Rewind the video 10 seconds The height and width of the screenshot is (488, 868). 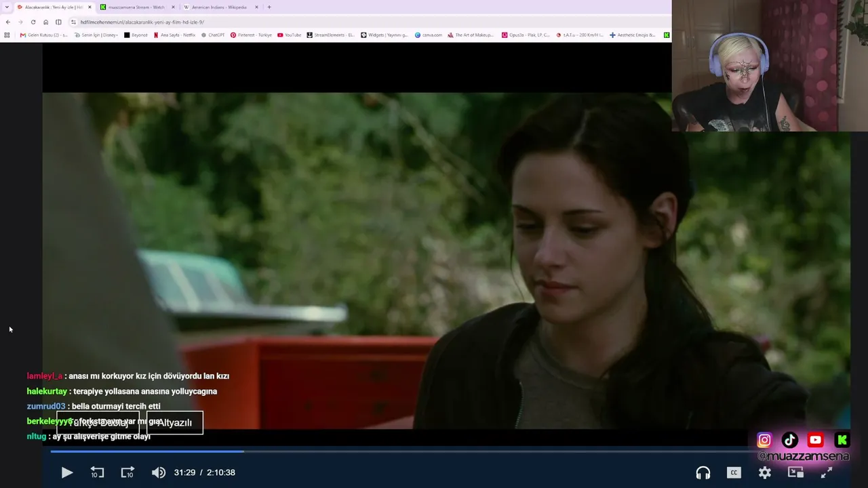[x=97, y=472]
